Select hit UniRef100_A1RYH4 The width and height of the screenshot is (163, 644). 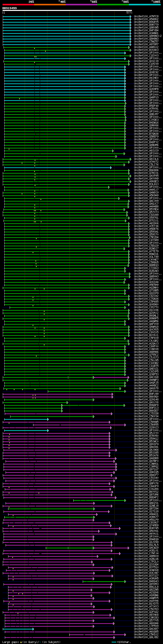(x=146, y=601)
